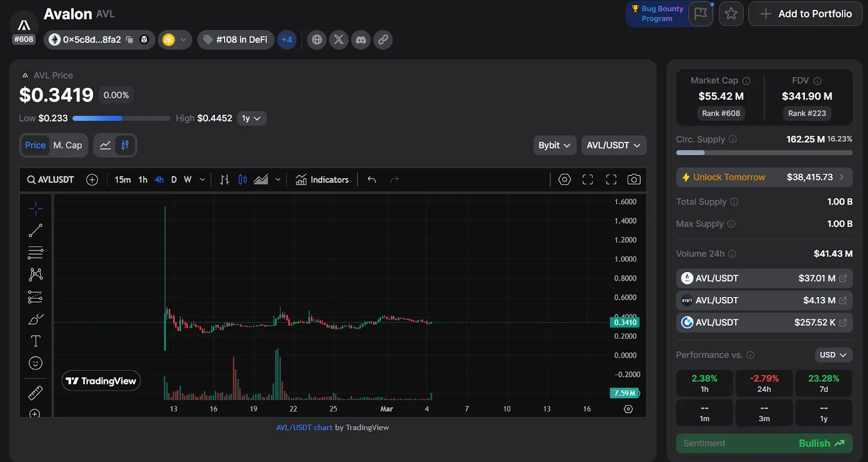Click the text annotation tool
The image size is (868, 462).
pyautogui.click(x=35, y=341)
